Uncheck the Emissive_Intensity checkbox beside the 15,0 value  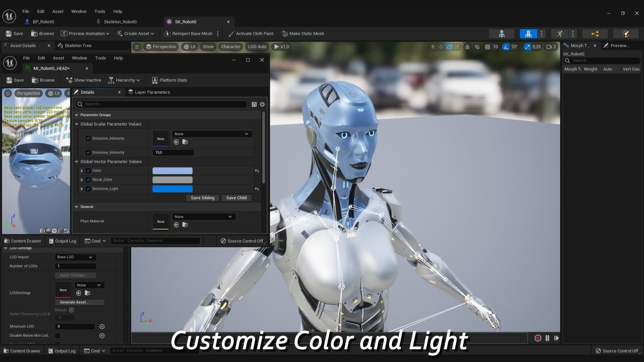(x=88, y=153)
